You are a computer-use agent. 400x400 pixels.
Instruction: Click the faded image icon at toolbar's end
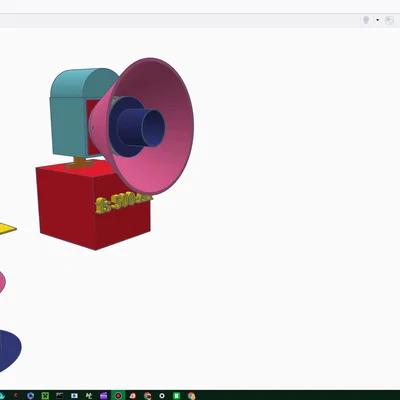(389, 20)
